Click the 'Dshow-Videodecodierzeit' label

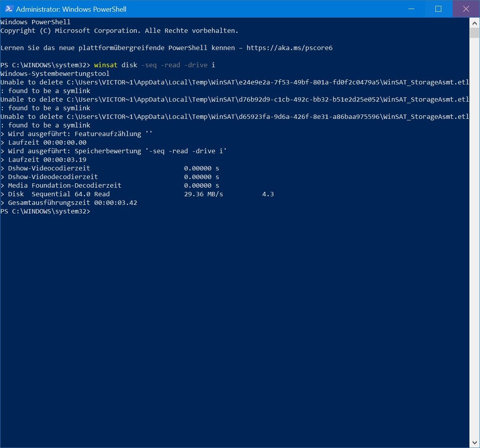(x=53, y=177)
